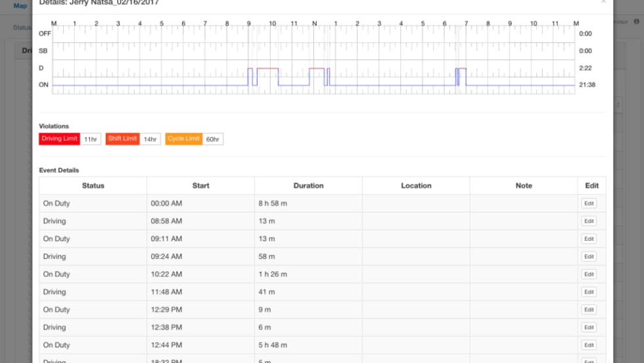Click the Shift Limit violation badge
This screenshot has width=644, height=363.
(122, 139)
